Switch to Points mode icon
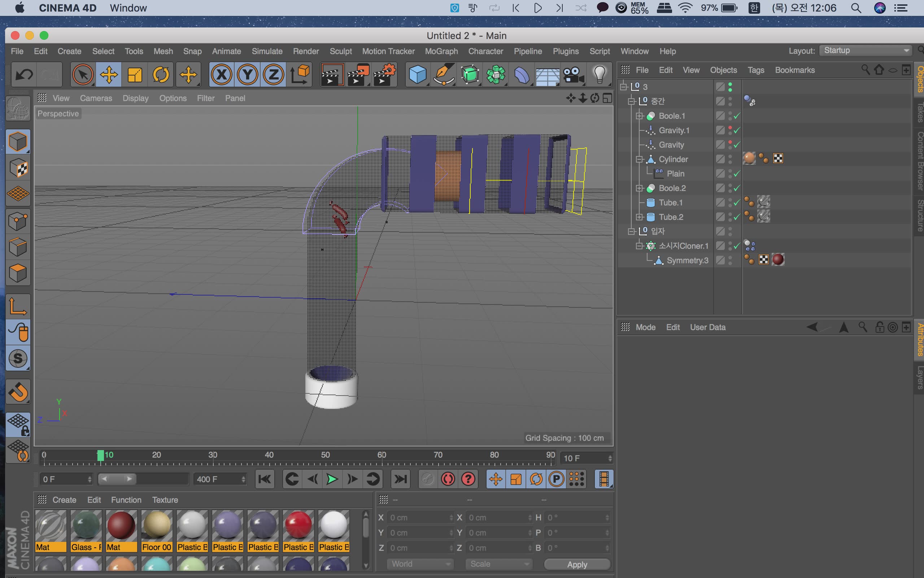Image resolution: width=924 pixels, height=578 pixels. pos(18,221)
